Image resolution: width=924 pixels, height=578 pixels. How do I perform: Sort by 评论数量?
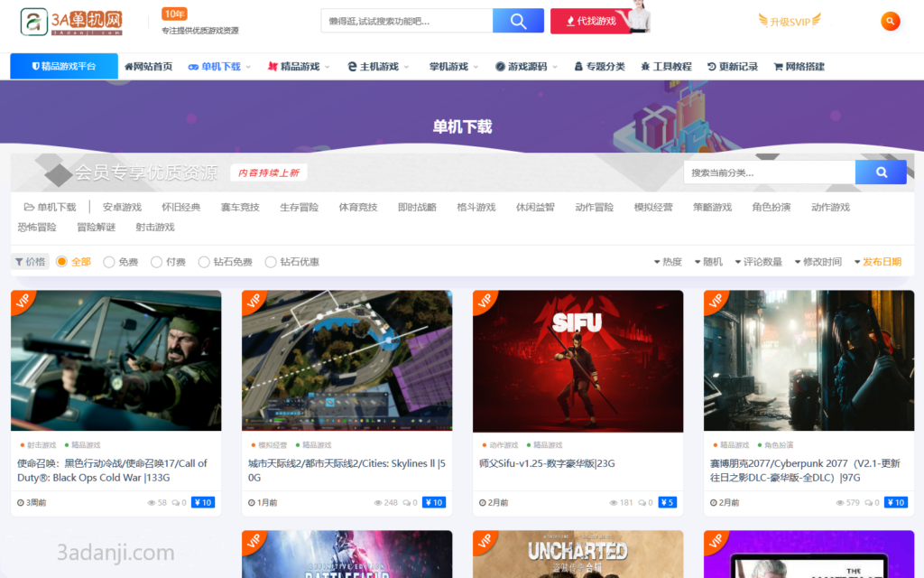[x=758, y=262]
